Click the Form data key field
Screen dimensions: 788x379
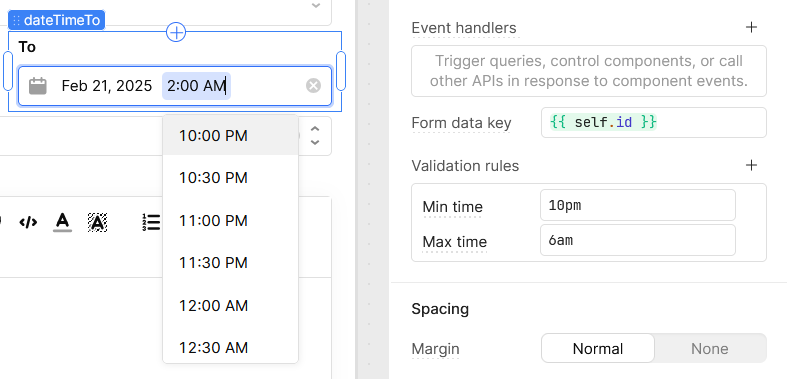click(654, 122)
